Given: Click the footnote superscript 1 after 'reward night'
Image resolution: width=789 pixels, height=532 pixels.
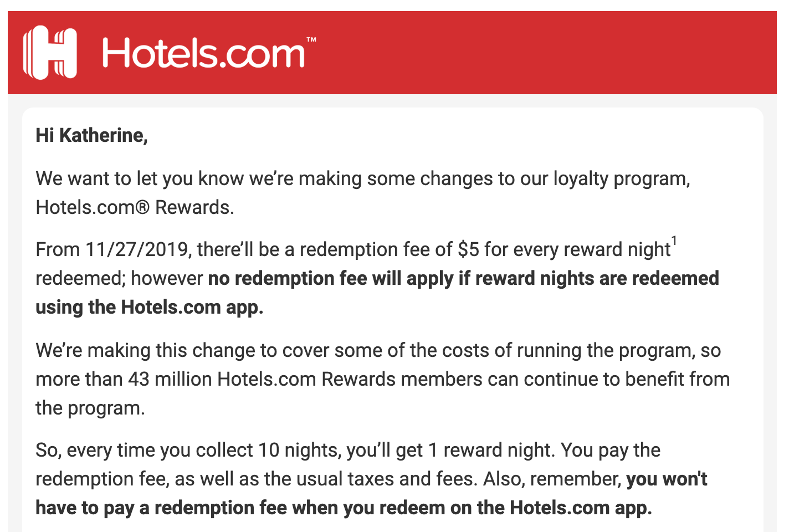Looking at the screenshot, I should [x=674, y=241].
